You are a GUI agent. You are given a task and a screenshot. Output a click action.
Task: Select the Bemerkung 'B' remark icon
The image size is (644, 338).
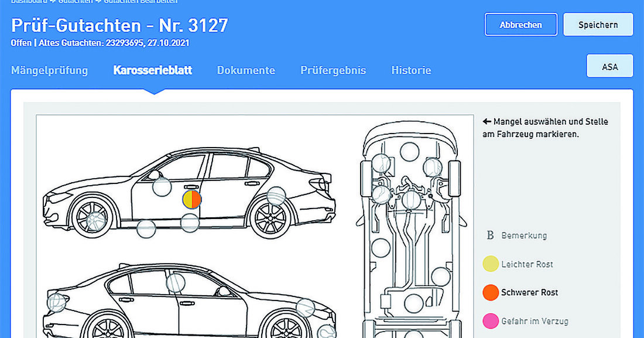(491, 235)
